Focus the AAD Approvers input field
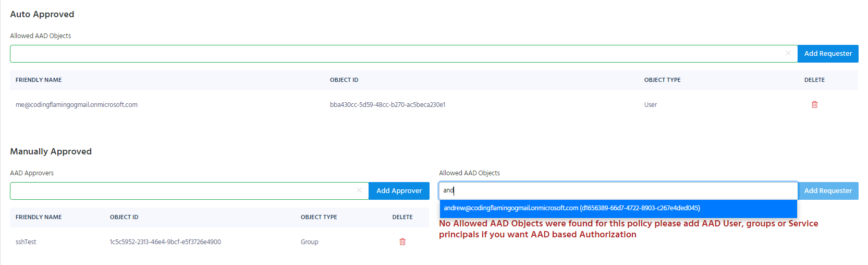This screenshot has width=868, height=265. click(x=182, y=191)
